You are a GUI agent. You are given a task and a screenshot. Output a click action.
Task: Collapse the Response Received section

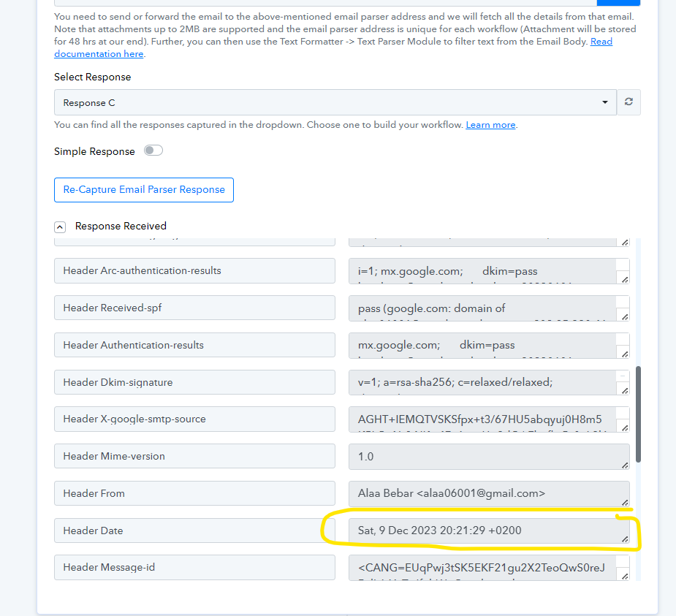coord(60,227)
